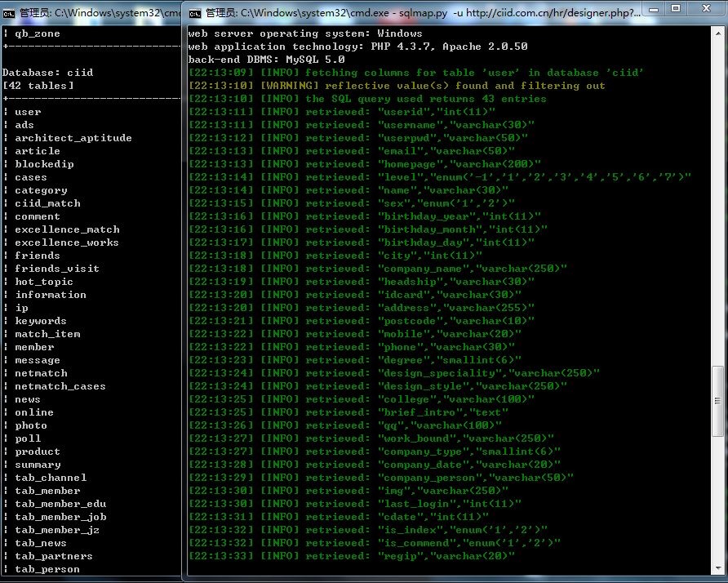Click retrieved "birthday_month" line
The image size is (728, 583).
pyautogui.click(x=368, y=229)
